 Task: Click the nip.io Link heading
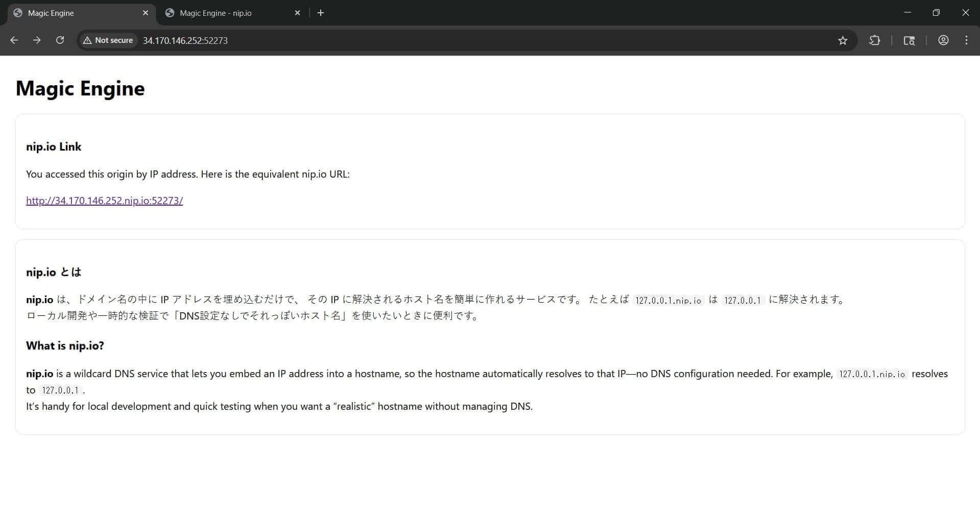54,147
